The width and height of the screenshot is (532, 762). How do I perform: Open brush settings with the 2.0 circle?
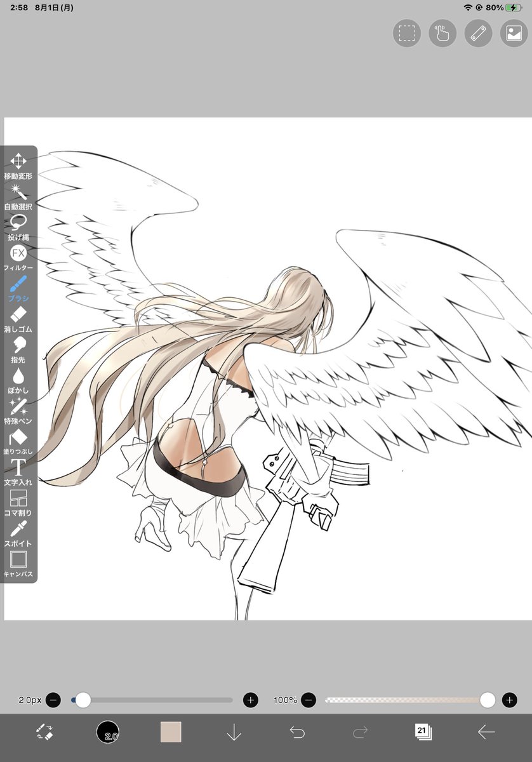(x=108, y=732)
